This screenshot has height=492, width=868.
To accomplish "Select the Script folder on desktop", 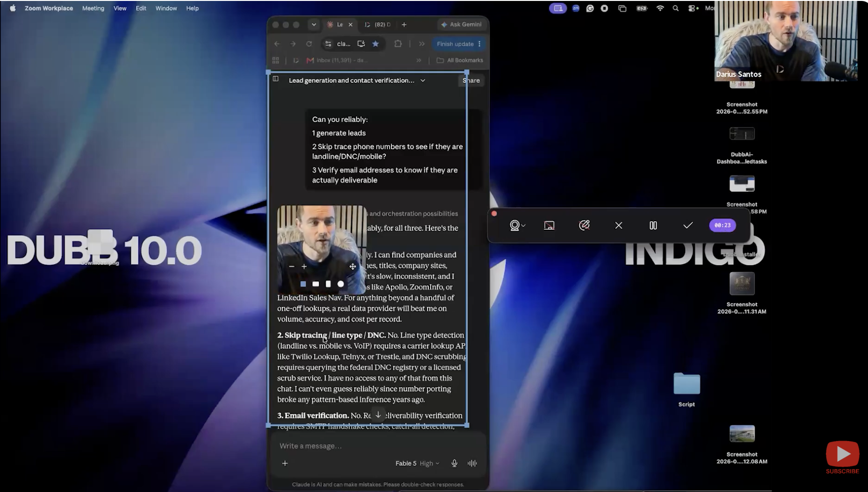I will (687, 390).
